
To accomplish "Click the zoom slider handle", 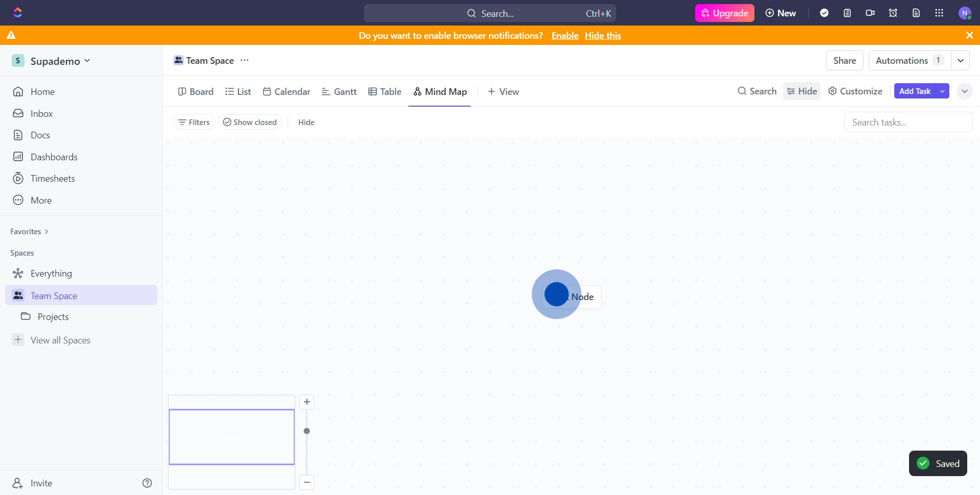I will tap(307, 431).
